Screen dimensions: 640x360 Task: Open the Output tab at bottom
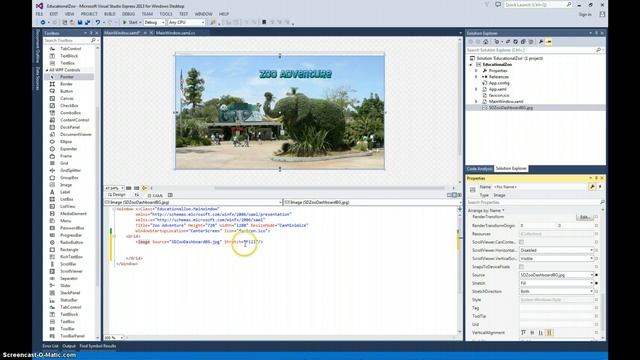[69, 346]
